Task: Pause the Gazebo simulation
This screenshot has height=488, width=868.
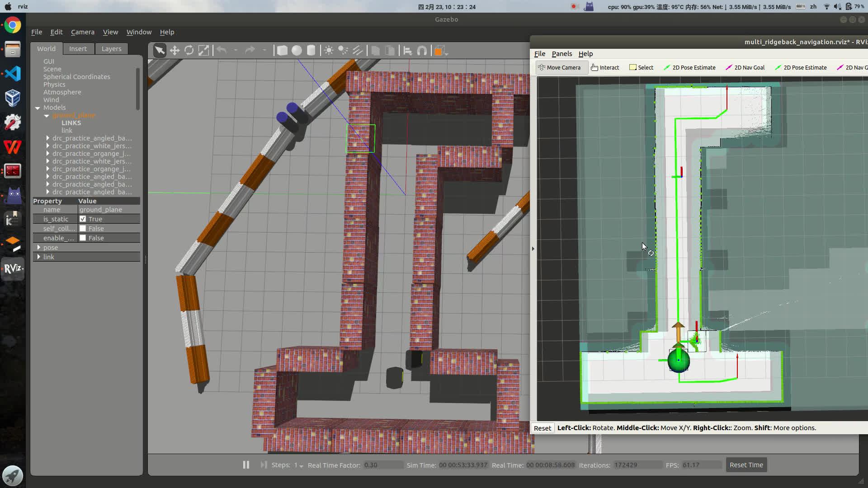Action: pos(246,465)
